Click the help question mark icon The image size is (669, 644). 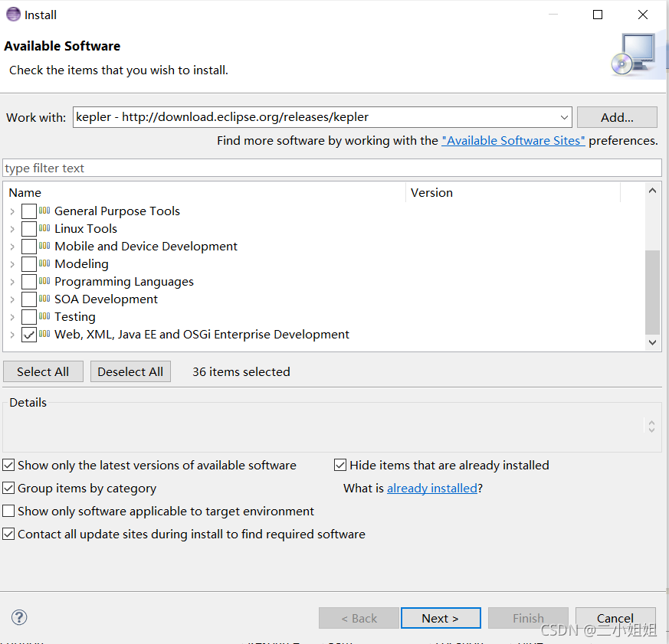[x=19, y=617]
